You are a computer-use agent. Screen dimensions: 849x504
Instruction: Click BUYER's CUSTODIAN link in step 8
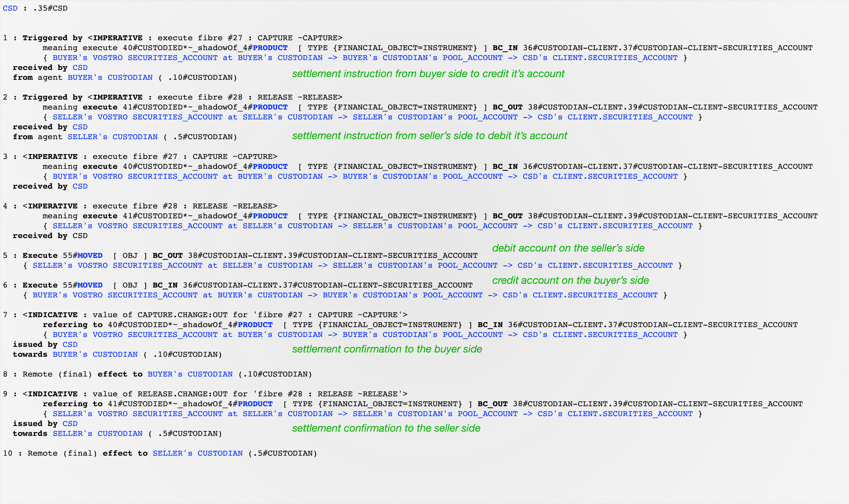190,374
